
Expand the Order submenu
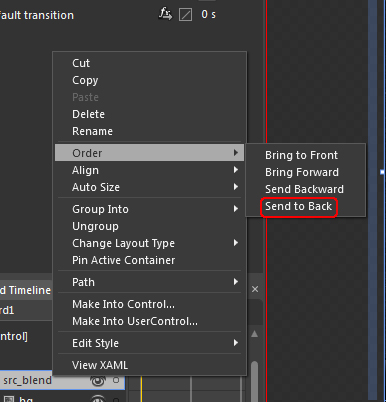pyautogui.click(x=149, y=153)
